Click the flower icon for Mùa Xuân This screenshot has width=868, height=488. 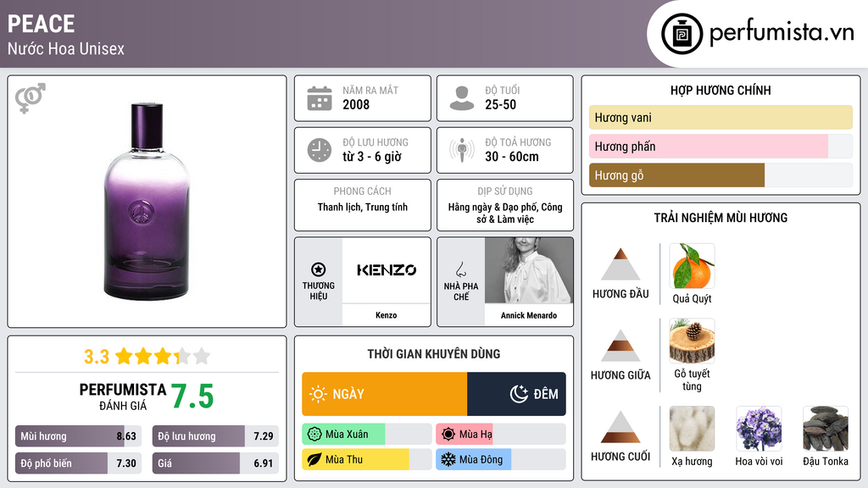click(x=314, y=435)
